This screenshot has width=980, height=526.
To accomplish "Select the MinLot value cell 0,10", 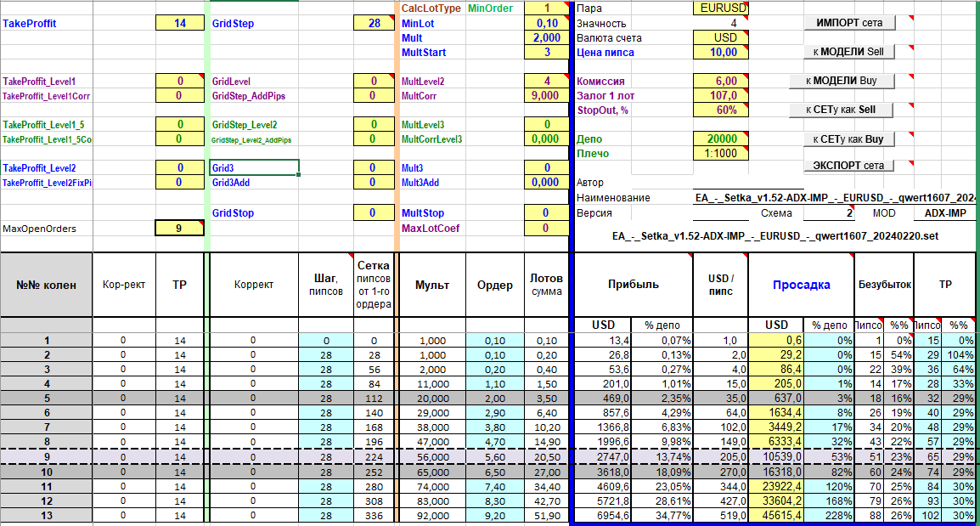I will 547,23.
